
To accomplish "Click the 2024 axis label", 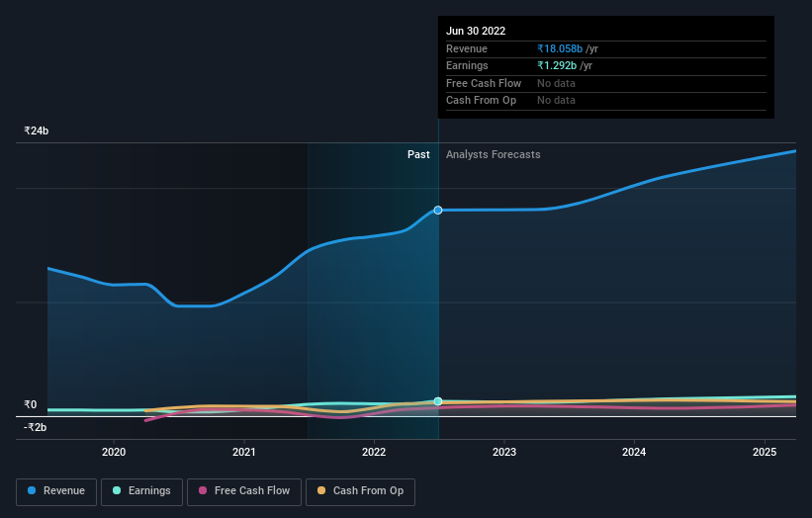I will pos(634,453).
